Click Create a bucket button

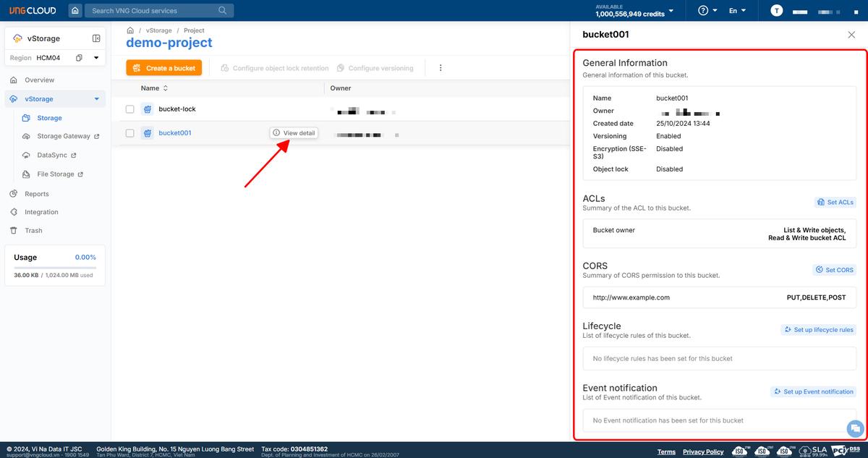point(163,68)
